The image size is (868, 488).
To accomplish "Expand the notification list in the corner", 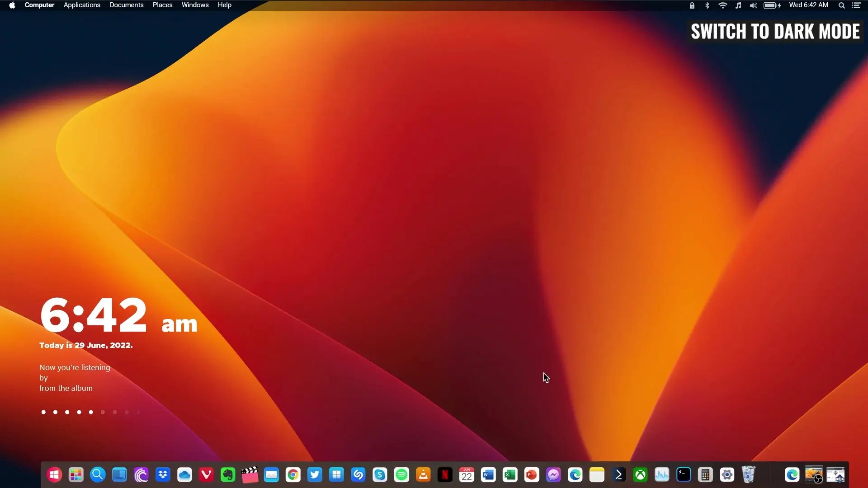I will (856, 5).
